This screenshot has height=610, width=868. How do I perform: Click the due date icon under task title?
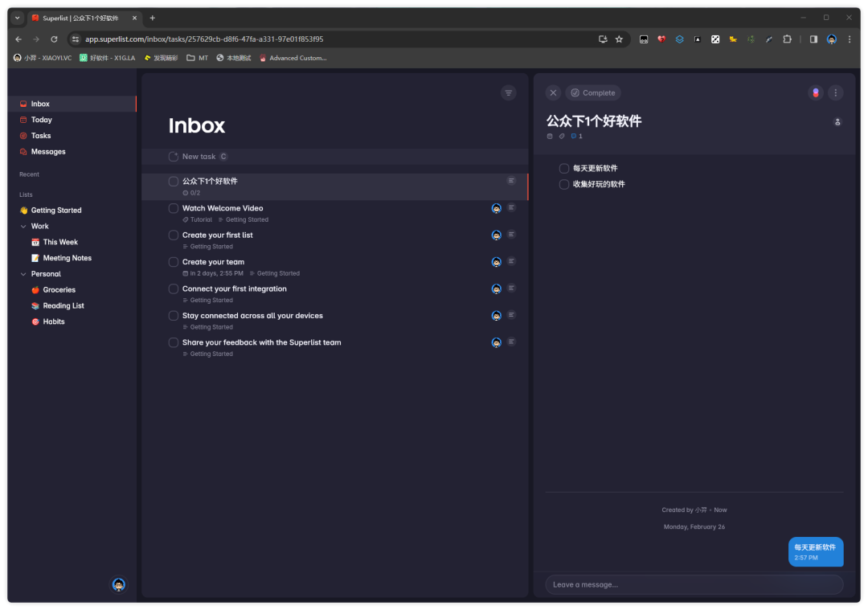(550, 137)
